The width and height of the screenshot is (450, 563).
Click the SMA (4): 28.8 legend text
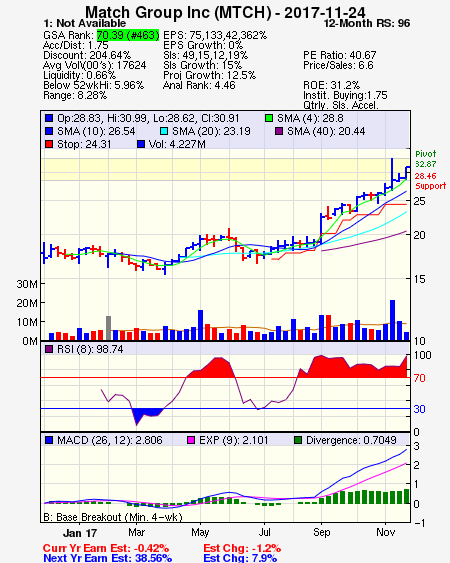(x=310, y=118)
